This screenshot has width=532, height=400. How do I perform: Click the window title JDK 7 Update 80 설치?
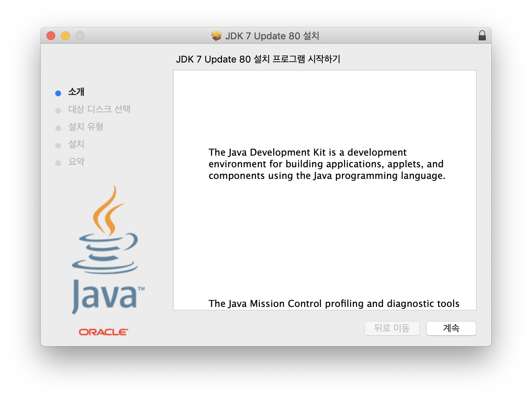[272, 36]
